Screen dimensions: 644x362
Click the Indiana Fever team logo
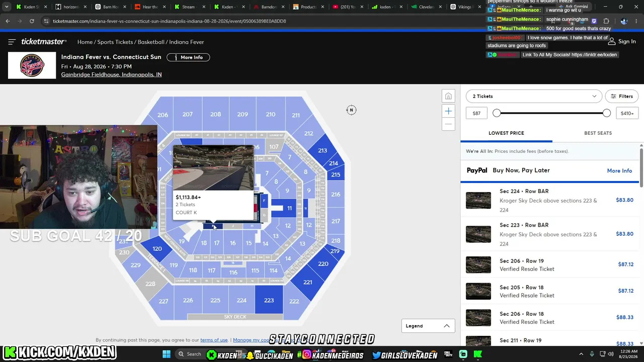pos(32,66)
